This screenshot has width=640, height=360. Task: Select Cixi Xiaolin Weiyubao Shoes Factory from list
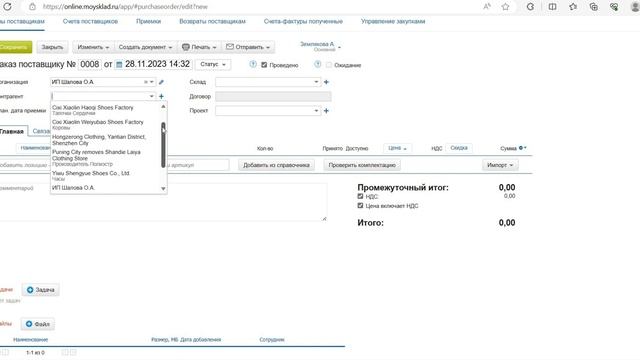click(106, 124)
